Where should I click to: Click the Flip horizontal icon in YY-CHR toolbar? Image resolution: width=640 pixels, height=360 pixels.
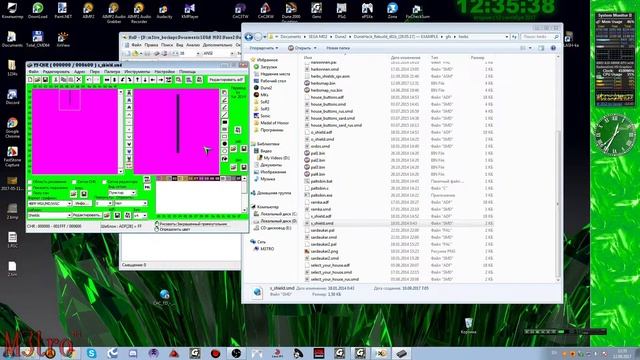(107, 80)
